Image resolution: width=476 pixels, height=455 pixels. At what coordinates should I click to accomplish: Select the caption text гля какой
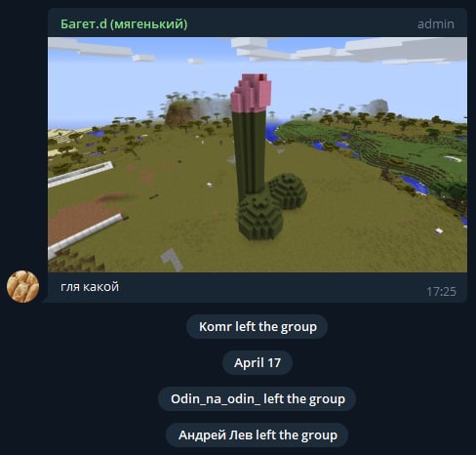coord(90,287)
